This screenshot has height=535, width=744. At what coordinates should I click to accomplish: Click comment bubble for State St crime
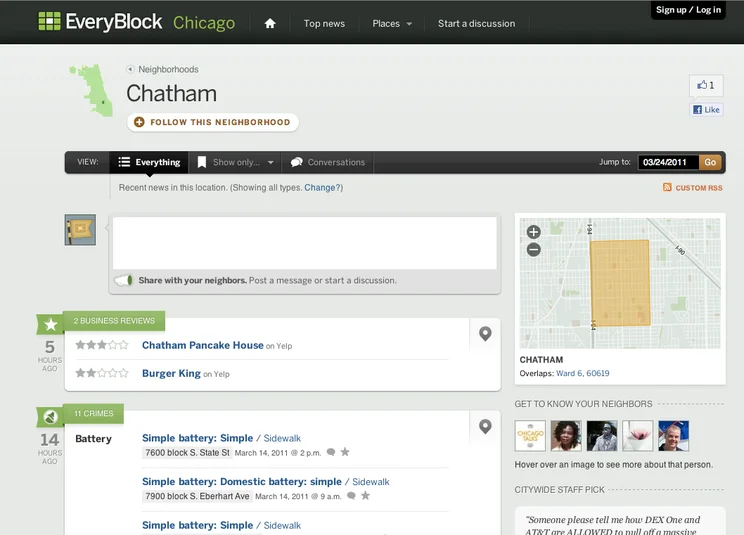[x=331, y=452]
